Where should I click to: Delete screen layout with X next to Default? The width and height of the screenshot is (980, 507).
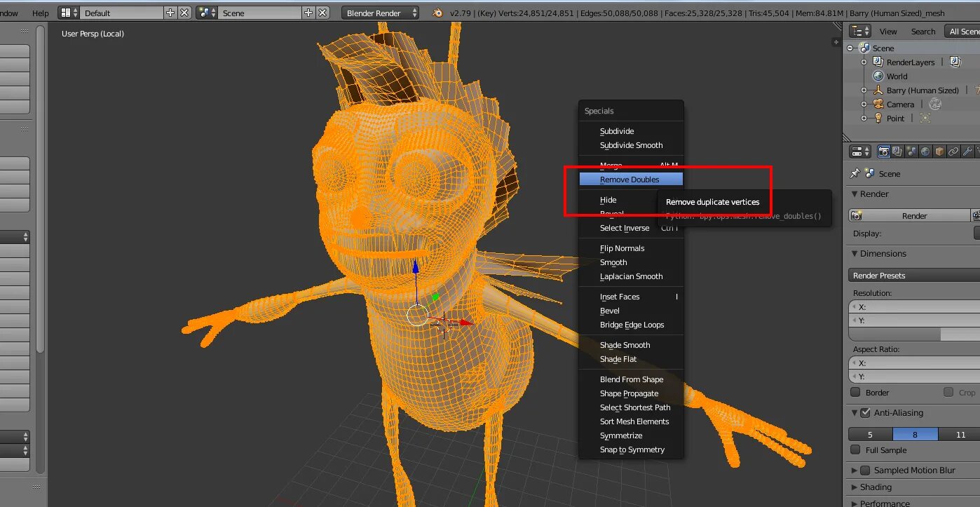click(x=184, y=13)
